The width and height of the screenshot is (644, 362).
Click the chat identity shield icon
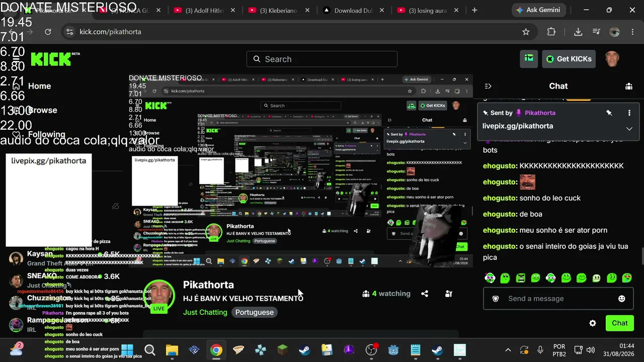[x=496, y=299]
